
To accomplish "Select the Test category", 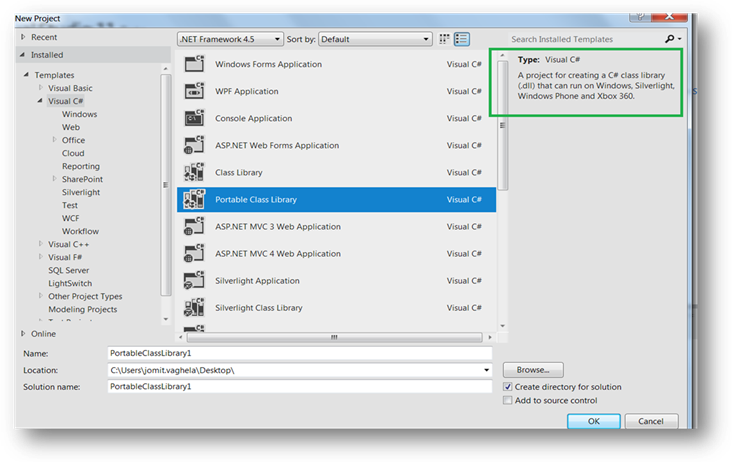I will pyautogui.click(x=70, y=205).
